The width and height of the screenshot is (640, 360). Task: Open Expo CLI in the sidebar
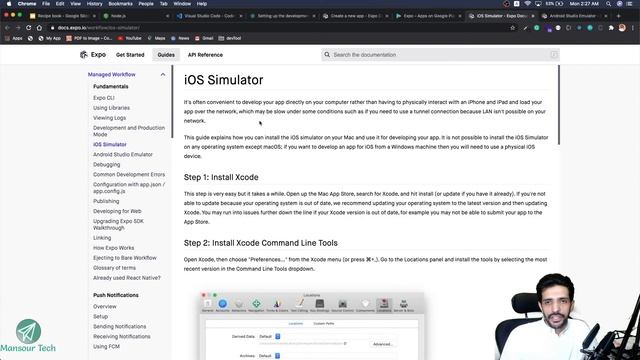coord(104,98)
